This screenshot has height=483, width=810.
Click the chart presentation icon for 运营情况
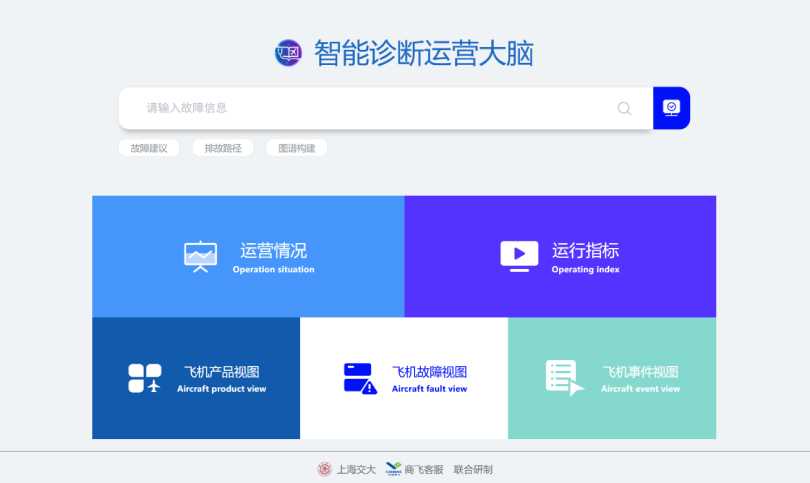tap(200, 256)
